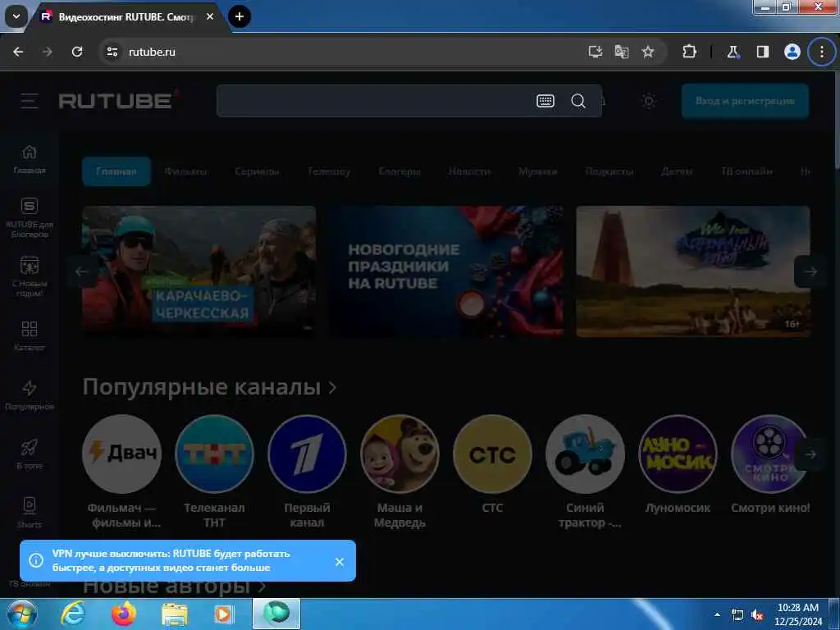Open the Синий трактор channel avatar
840x630 pixels.
(x=585, y=454)
